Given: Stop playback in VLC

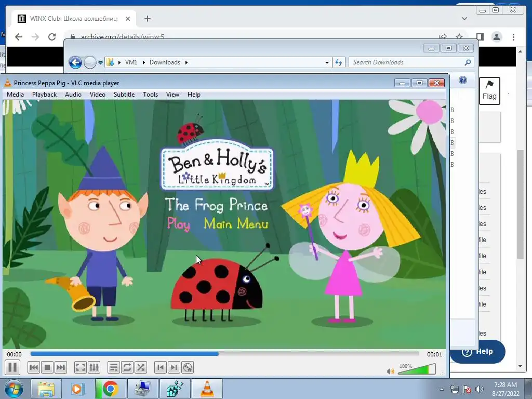Looking at the screenshot, I should pyautogui.click(x=47, y=367).
